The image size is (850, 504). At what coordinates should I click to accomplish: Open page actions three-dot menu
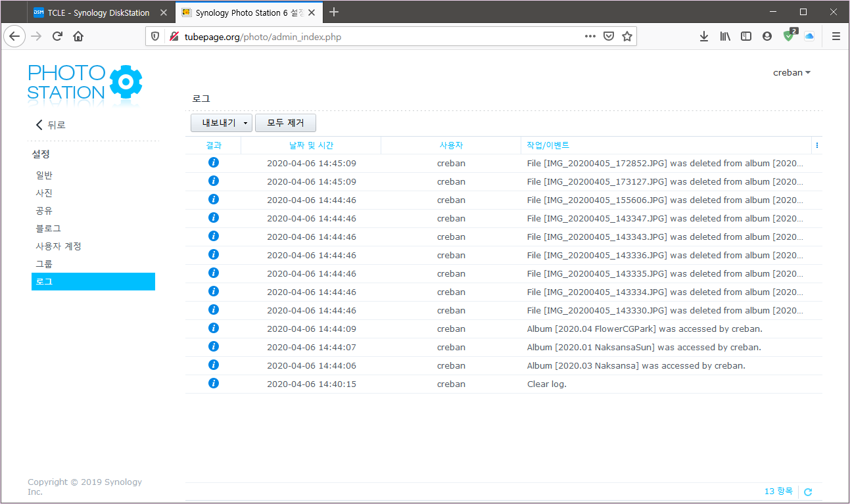pyautogui.click(x=590, y=37)
